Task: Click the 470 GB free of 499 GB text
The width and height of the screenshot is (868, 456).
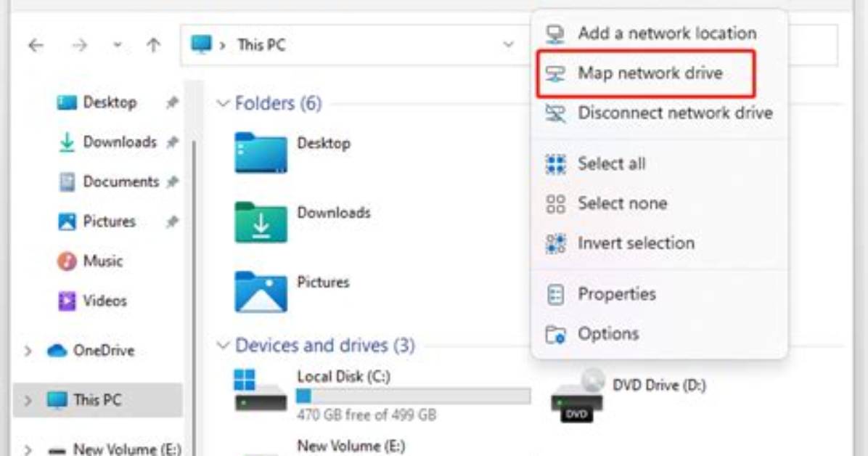Action: (366, 415)
